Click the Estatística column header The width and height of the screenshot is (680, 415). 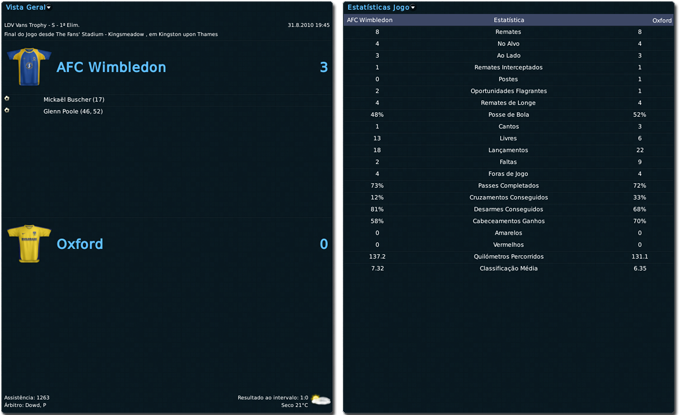click(x=508, y=20)
